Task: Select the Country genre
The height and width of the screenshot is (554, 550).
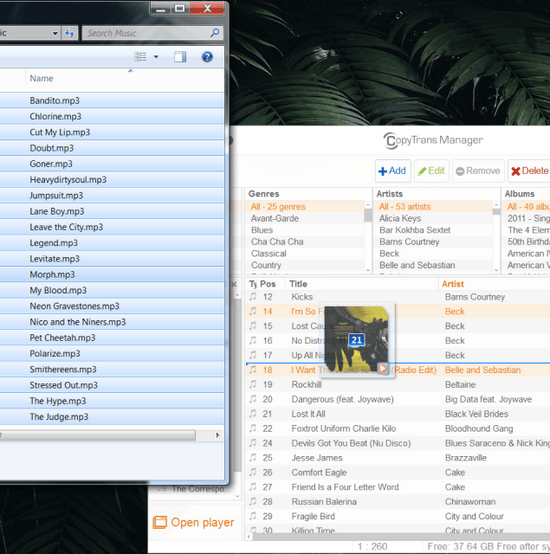Action: point(266,265)
